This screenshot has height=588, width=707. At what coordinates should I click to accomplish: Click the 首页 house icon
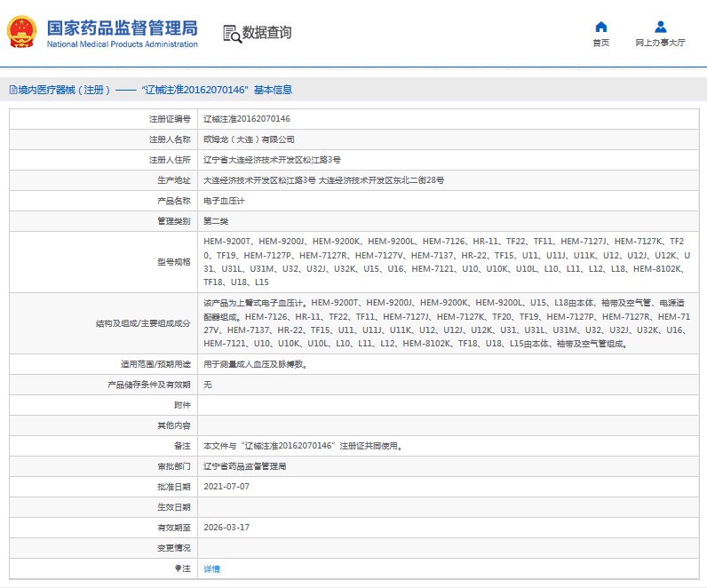[x=601, y=27]
